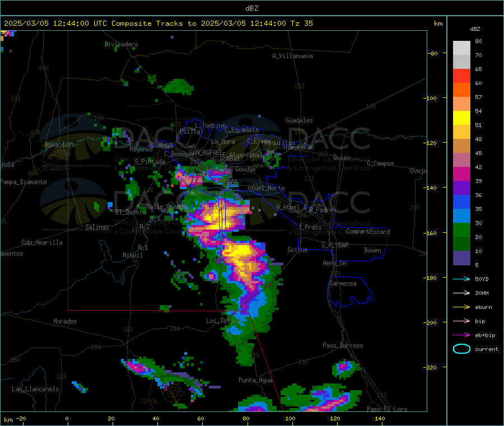Click the pink bip arrow legend icon
This screenshot has width=504, height=426.
(x=461, y=321)
